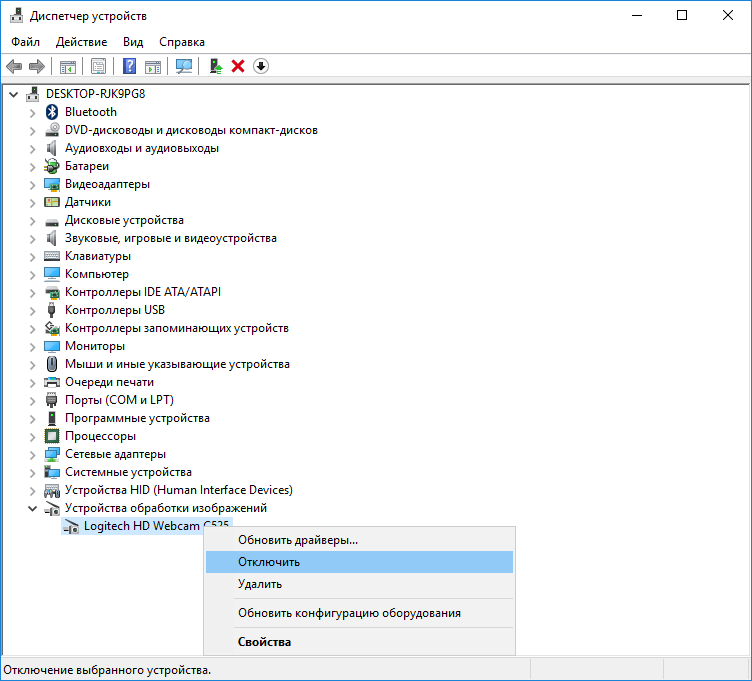Open the Действие menu

tap(82, 42)
